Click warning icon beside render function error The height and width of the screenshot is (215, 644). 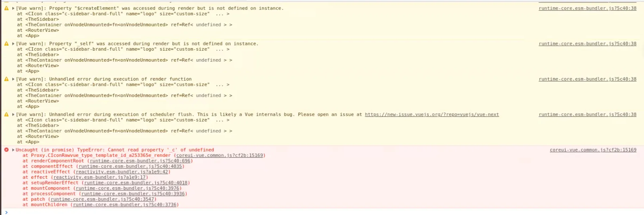coord(6,79)
